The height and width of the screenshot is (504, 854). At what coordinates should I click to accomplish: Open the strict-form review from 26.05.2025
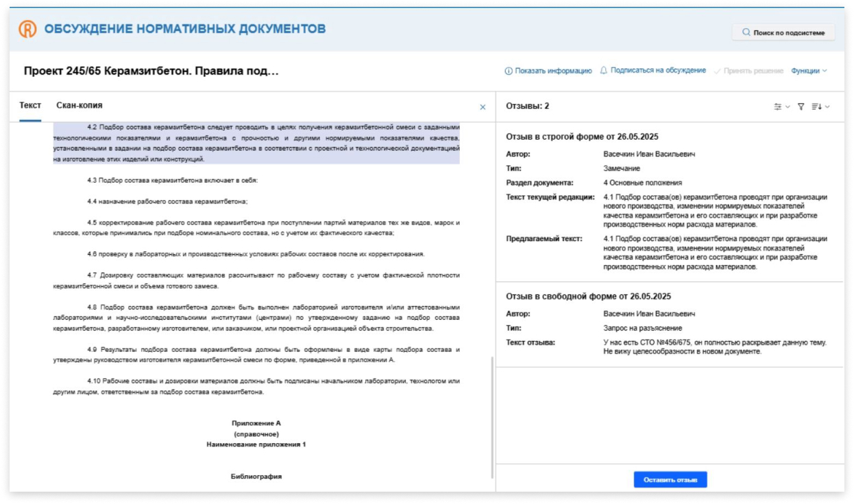click(x=583, y=137)
